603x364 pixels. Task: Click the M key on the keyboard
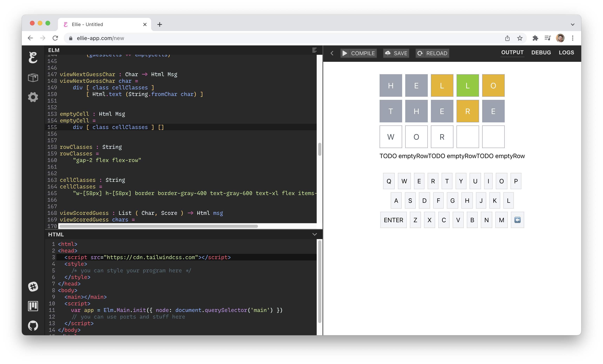coord(501,220)
